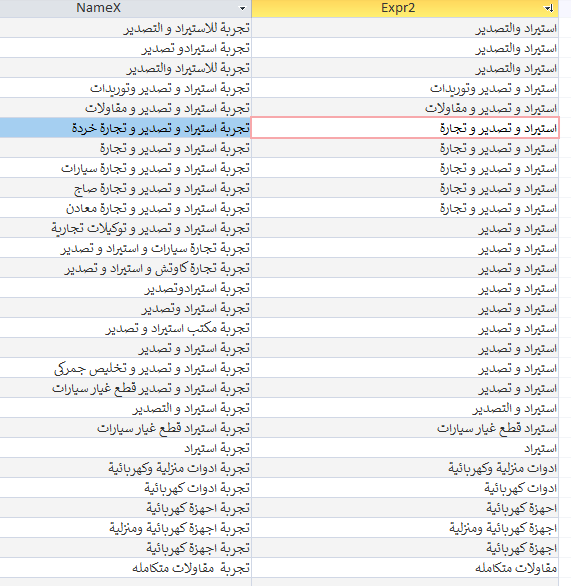Click Expr2 cell احهزة كهربائية
This screenshot has height=586, width=571.
click(405, 508)
